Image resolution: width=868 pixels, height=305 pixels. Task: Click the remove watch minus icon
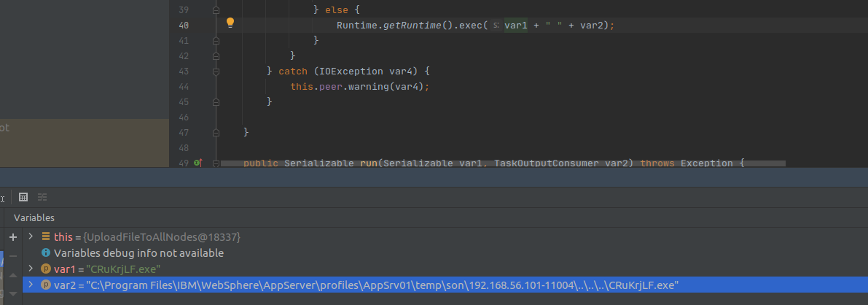[x=13, y=255]
